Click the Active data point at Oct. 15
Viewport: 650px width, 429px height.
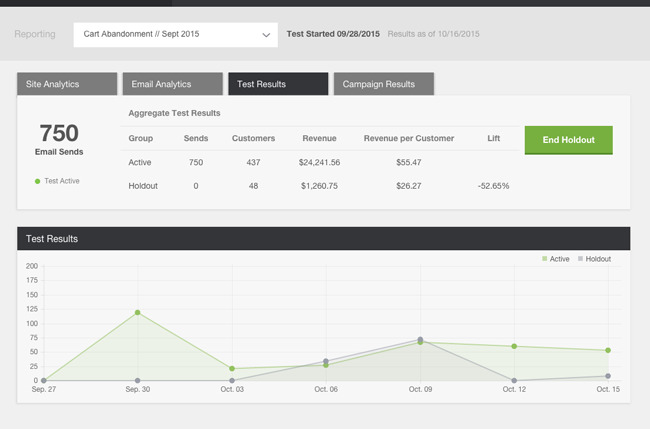point(607,351)
